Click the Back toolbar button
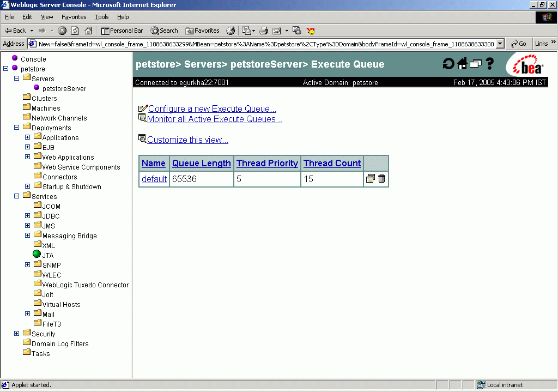This screenshot has height=392, width=558. click(15, 31)
